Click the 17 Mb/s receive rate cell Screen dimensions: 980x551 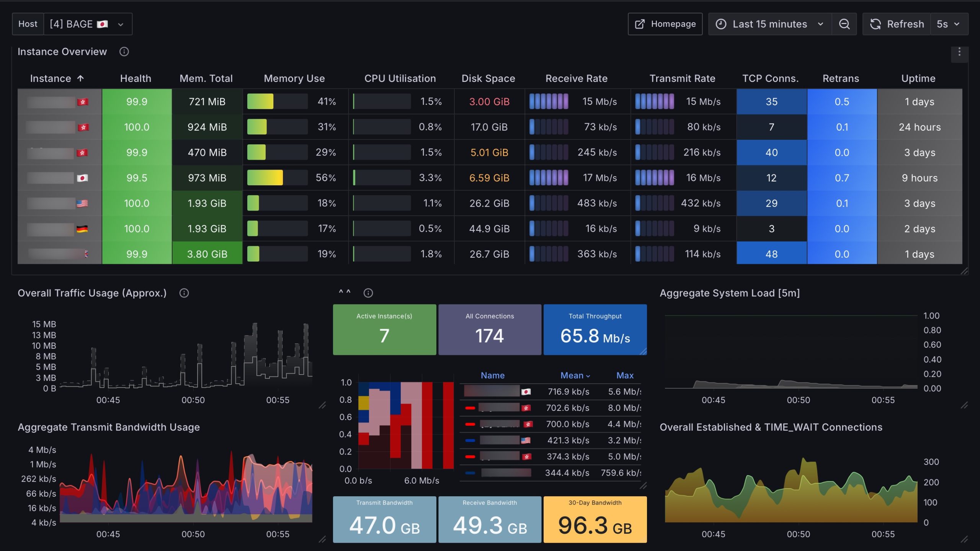point(578,178)
